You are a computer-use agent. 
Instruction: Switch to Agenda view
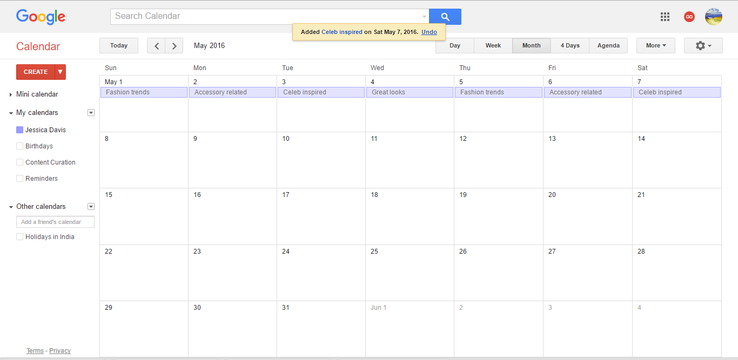pyautogui.click(x=608, y=46)
